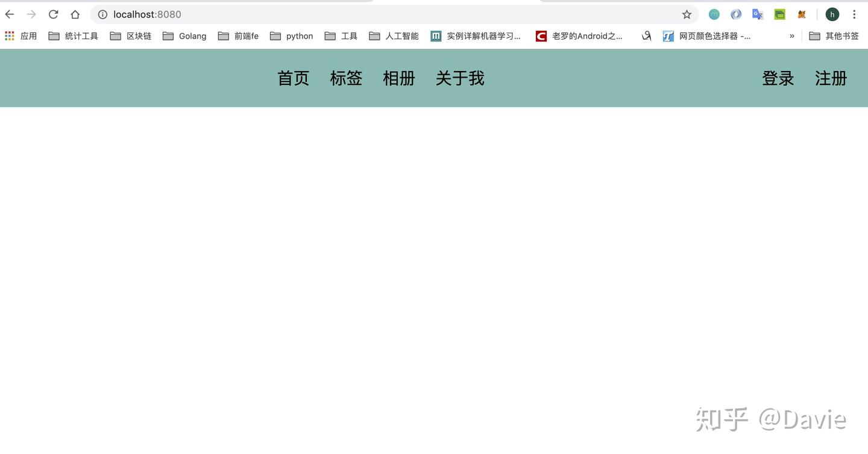
Task: Open the Golang bookmarks folder
Action: [184, 36]
